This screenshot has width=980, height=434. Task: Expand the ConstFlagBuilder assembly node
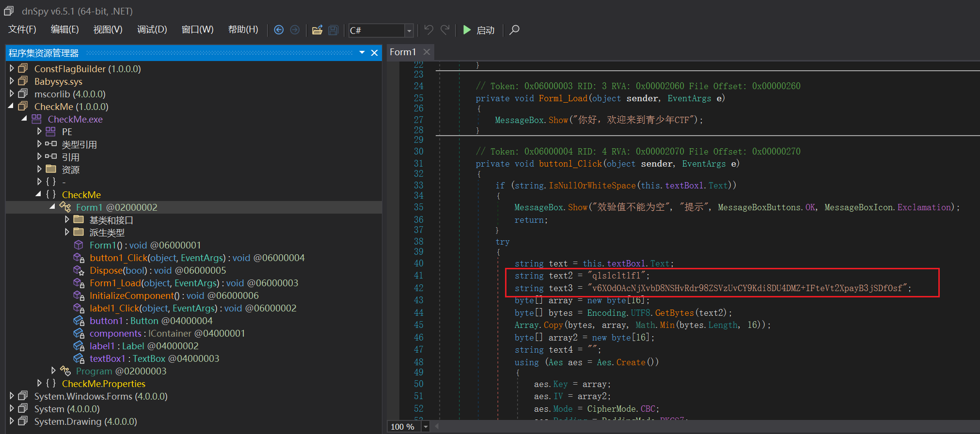(x=12, y=69)
